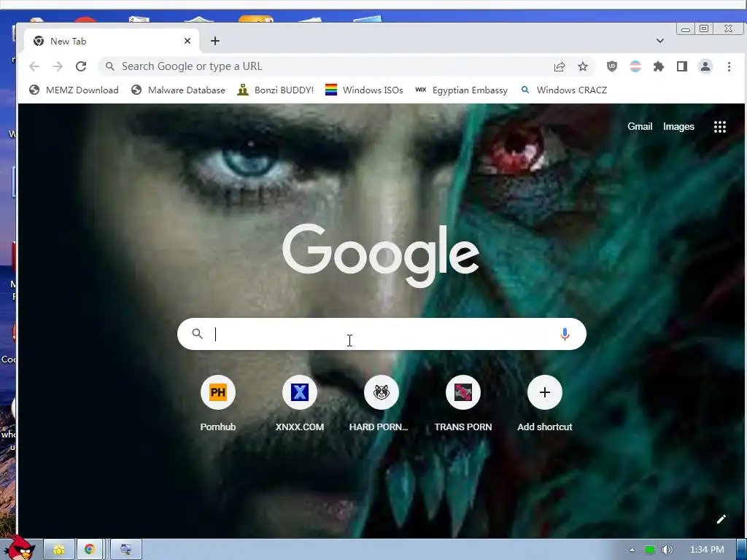Open the Extensions puzzle piece menu
747x560 pixels.
point(659,66)
